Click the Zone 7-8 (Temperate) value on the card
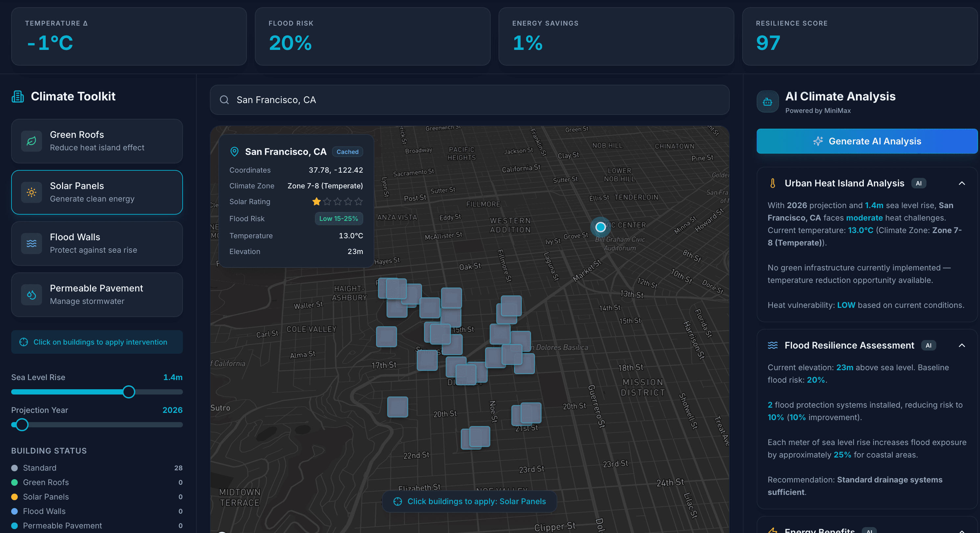Image resolution: width=980 pixels, height=533 pixels. click(325, 186)
